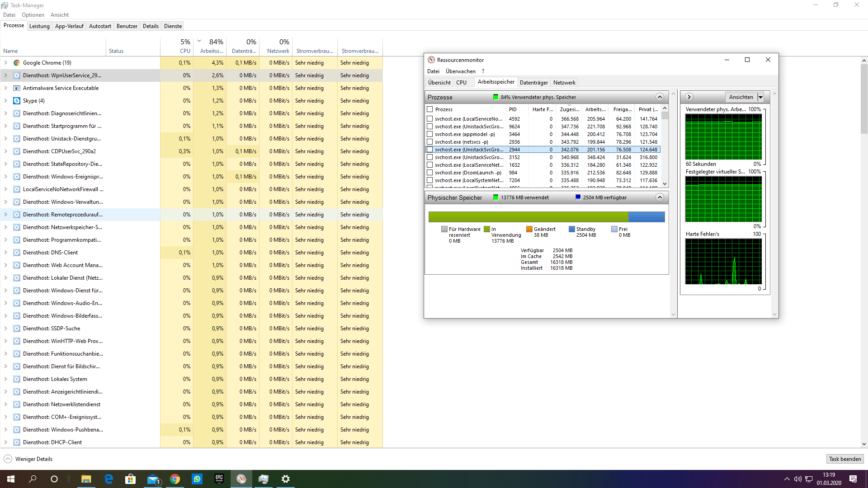Open Microsoft Edge from the taskbar
868x488 pixels.
coord(108,479)
